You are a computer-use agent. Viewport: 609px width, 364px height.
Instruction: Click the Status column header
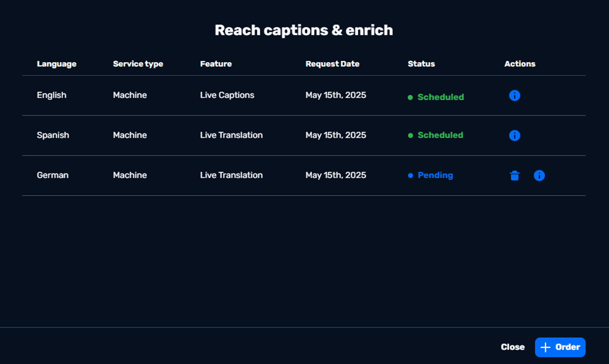click(x=421, y=64)
